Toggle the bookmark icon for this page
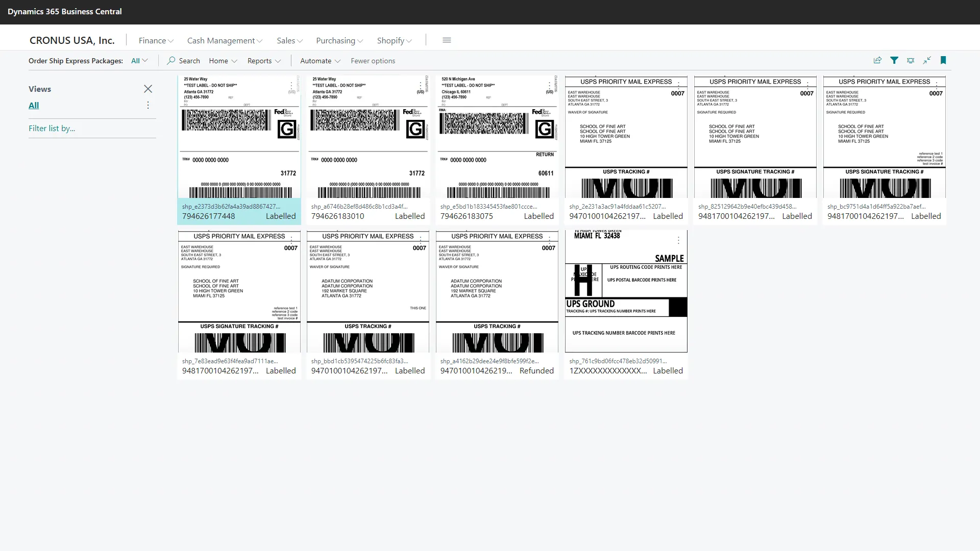The image size is (980, 551). tap(943, 60)
